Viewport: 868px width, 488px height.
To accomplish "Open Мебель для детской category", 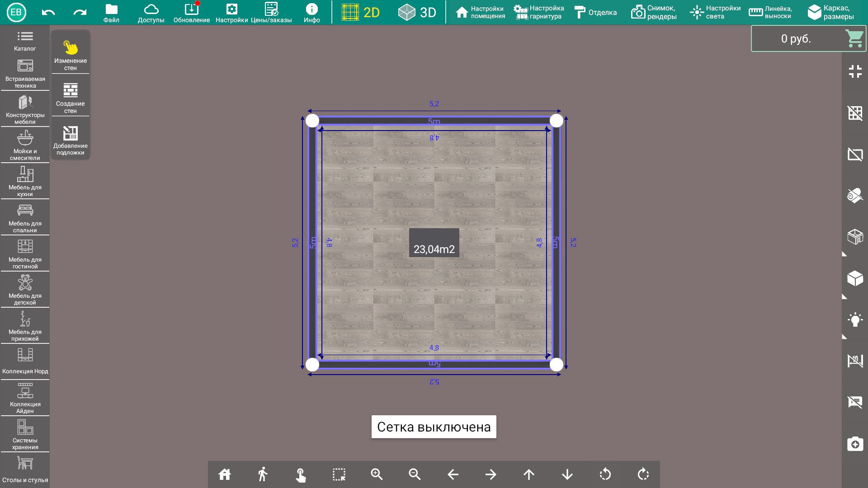I will 25,290.
